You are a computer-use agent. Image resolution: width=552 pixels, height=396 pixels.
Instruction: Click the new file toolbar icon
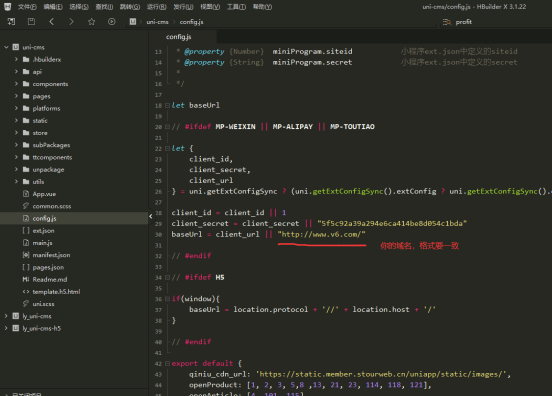pyautogui.click(x=11, y=22)
